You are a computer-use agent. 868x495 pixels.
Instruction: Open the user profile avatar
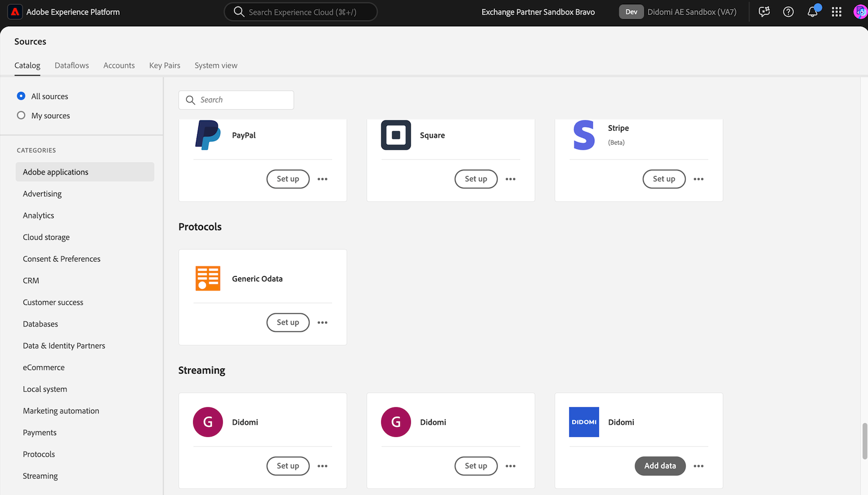pyautogui.click(x=860, y=12)
